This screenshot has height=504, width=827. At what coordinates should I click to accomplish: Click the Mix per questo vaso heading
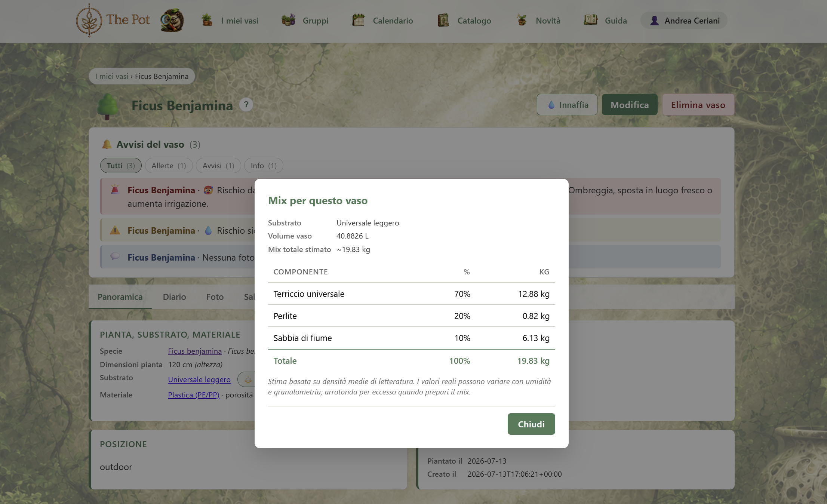pyautogui.click(x=318, y=200)
